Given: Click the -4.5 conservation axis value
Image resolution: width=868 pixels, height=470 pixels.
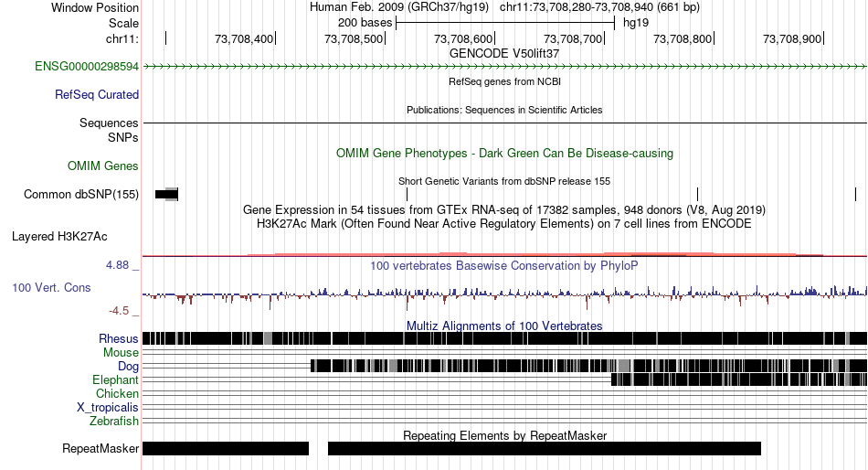Looking at the screenshot, I should click(x=119, y=310).
